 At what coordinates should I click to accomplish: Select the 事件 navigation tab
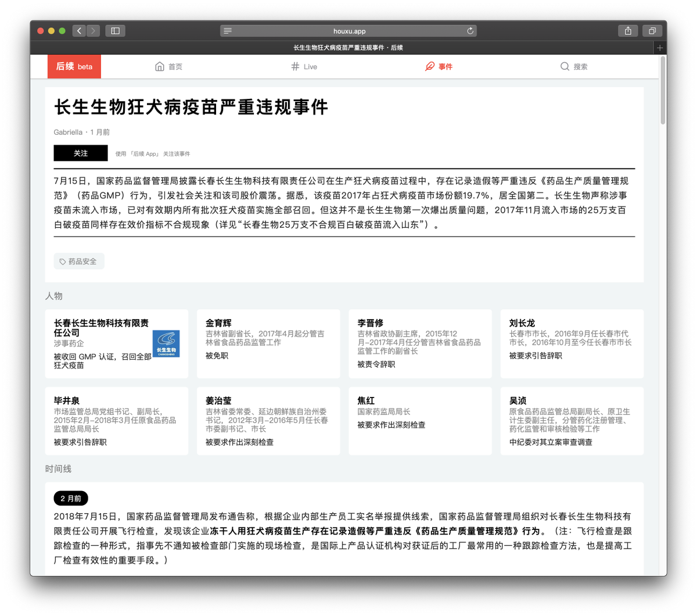coord(439,66)
